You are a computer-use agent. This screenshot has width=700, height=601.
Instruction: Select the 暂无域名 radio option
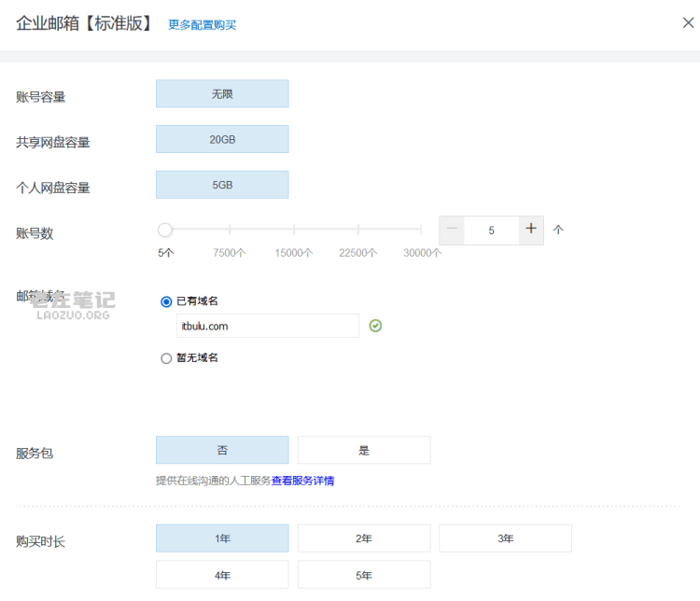(166, 358)
